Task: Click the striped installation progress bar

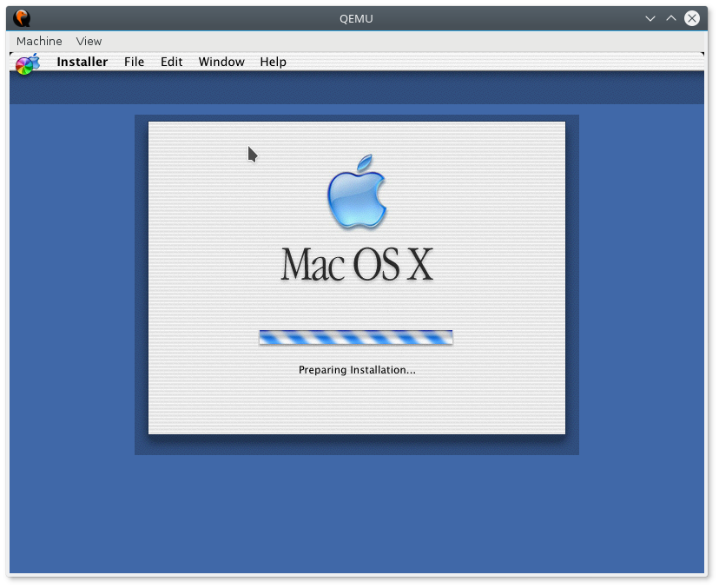Action: point(356,337)
